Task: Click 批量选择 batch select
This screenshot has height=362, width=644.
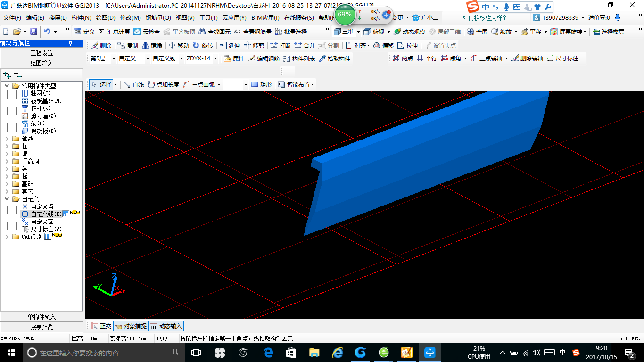Action: [291, 32]
